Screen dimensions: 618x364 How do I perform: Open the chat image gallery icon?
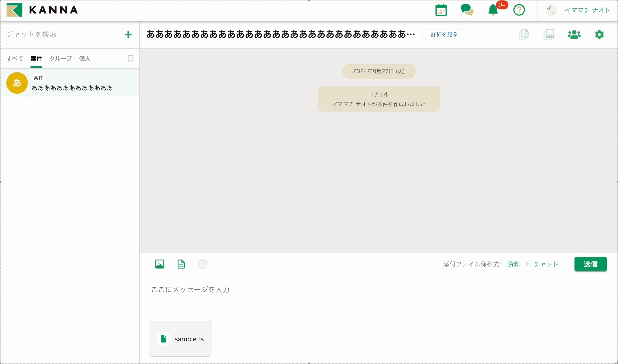pos(549,35)
